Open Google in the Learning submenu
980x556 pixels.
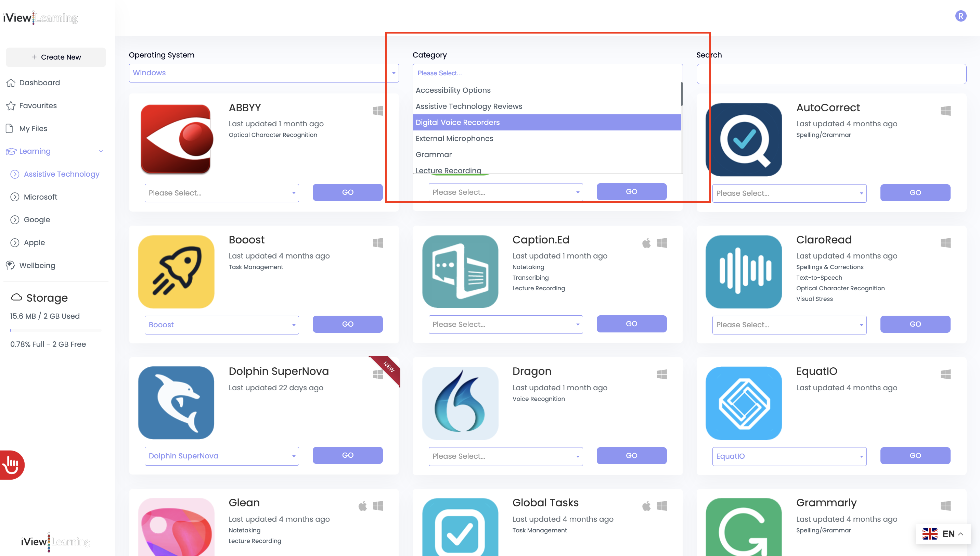point(30,219)
